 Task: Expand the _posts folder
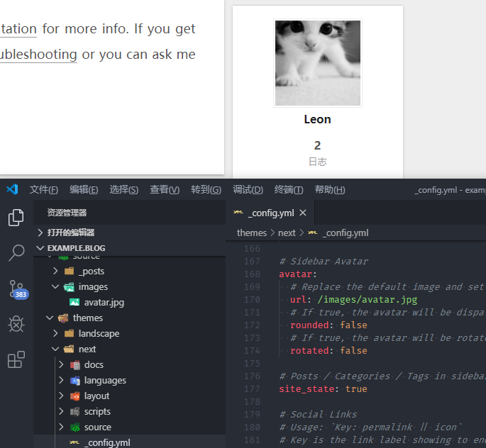(x=91, y=271)
